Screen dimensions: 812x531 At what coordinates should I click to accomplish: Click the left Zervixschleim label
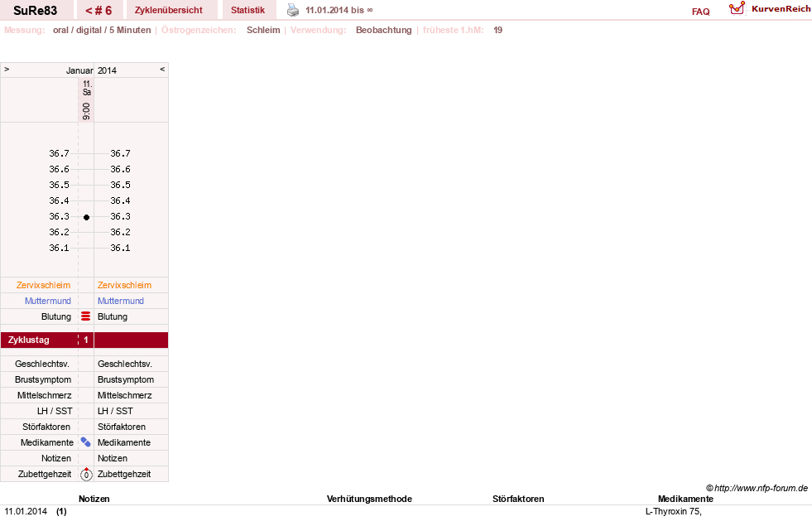click(44, 285)
